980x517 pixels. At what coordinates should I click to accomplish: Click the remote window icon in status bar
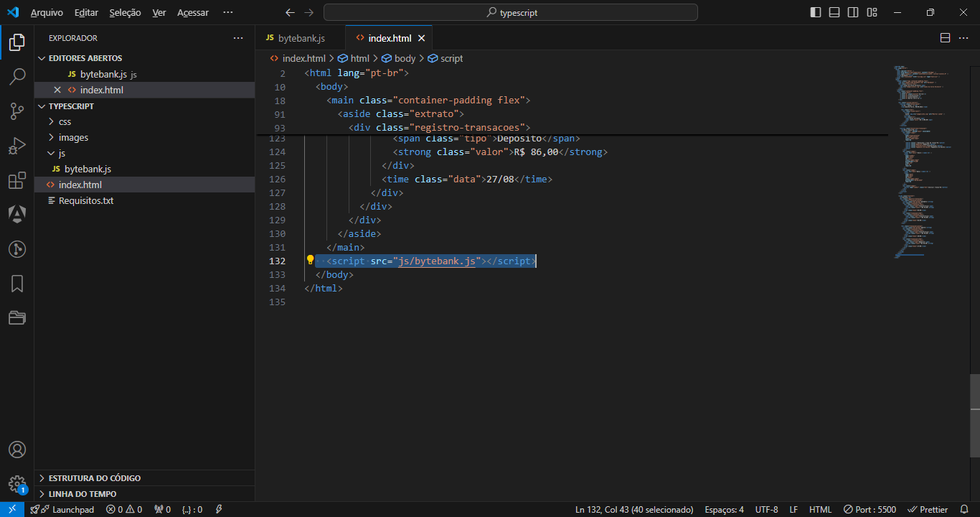pyautogui.click(x=12, y=509)
